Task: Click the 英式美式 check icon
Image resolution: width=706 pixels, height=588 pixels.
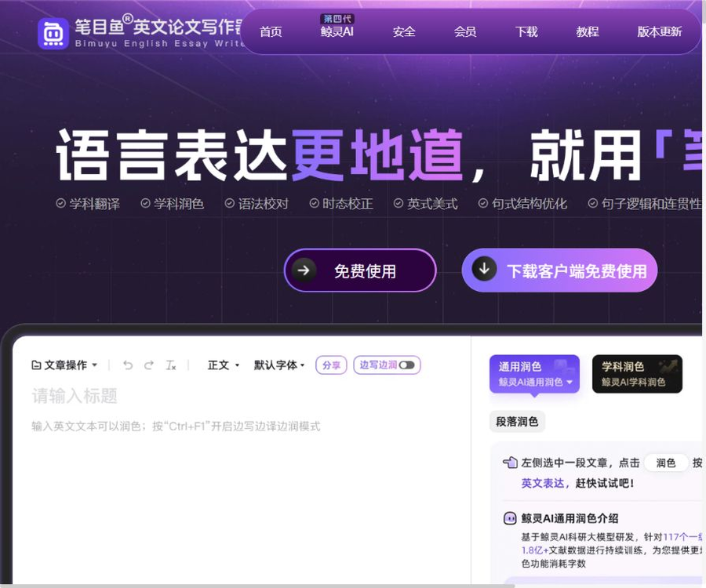Action: tap(398, 203)
